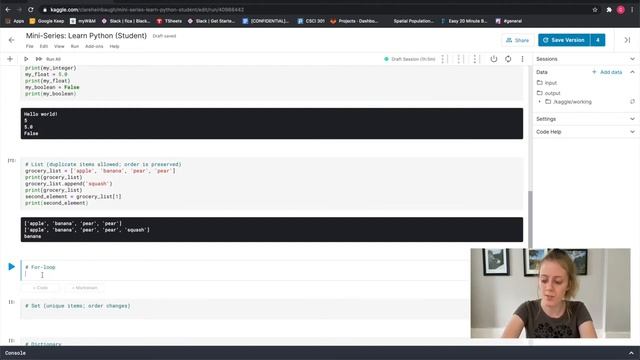Bookmark this page with star icon
Image resolution: width=640 pixels, height=360 pixels.
tap(595, 9)
